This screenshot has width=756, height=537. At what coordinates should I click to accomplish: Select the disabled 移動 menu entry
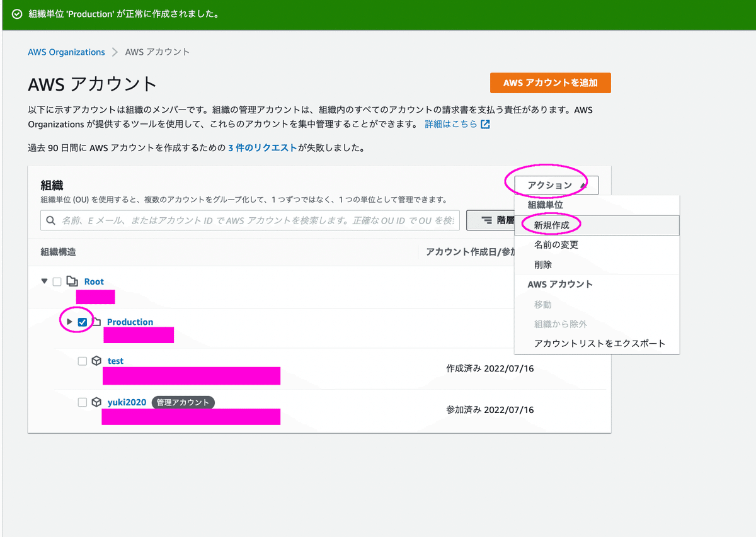coord(597,304)
